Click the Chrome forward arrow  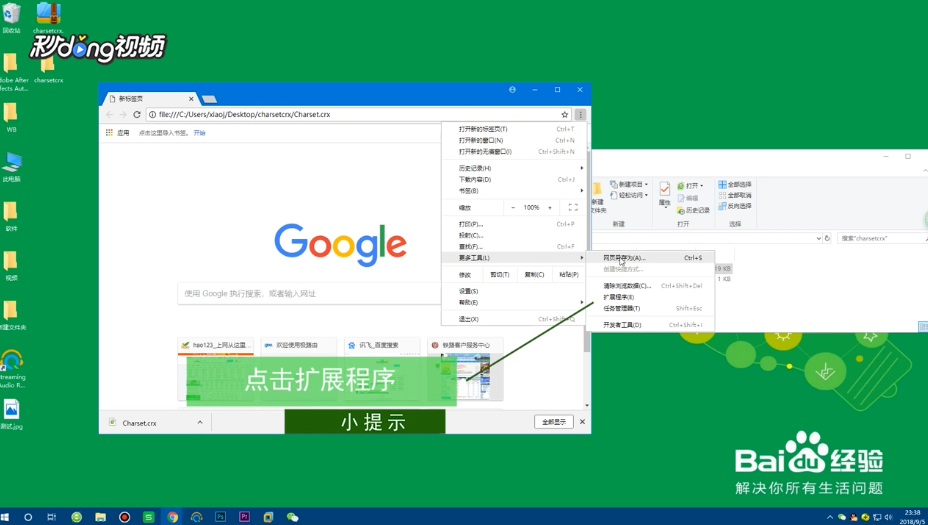click(123, 114)
